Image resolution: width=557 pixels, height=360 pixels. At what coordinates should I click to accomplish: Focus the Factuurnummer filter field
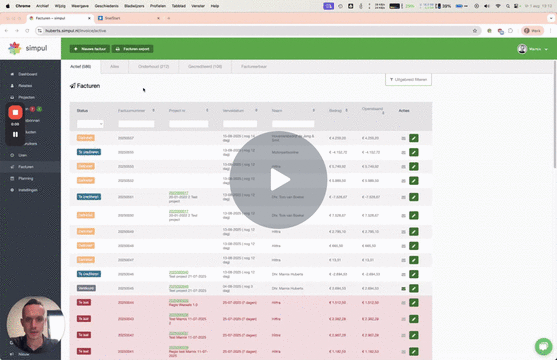[x=136, y=124]
